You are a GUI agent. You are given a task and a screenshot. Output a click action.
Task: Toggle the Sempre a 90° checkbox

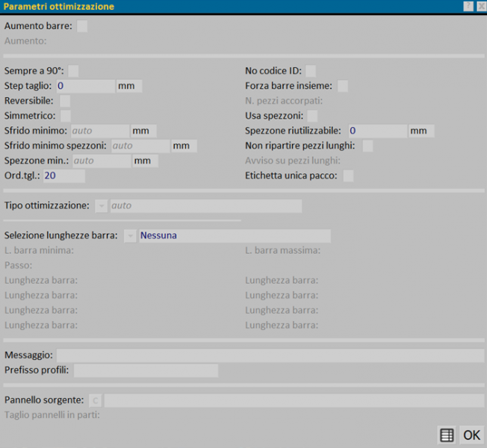point(73,71)
